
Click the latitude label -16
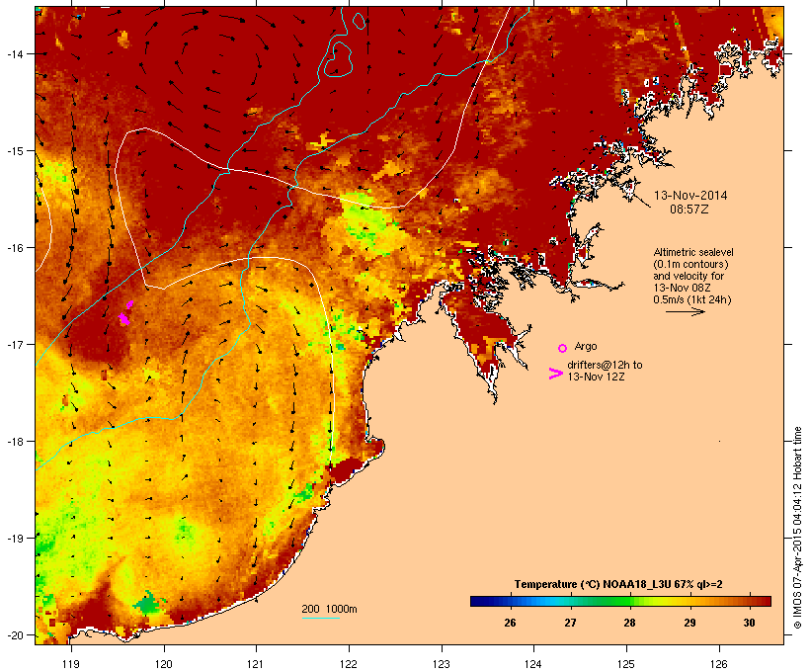(14, 248)
